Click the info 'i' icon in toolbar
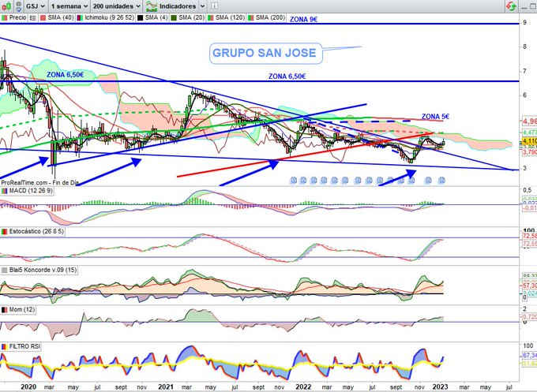 pyautogui.click(x=214, y=6)
